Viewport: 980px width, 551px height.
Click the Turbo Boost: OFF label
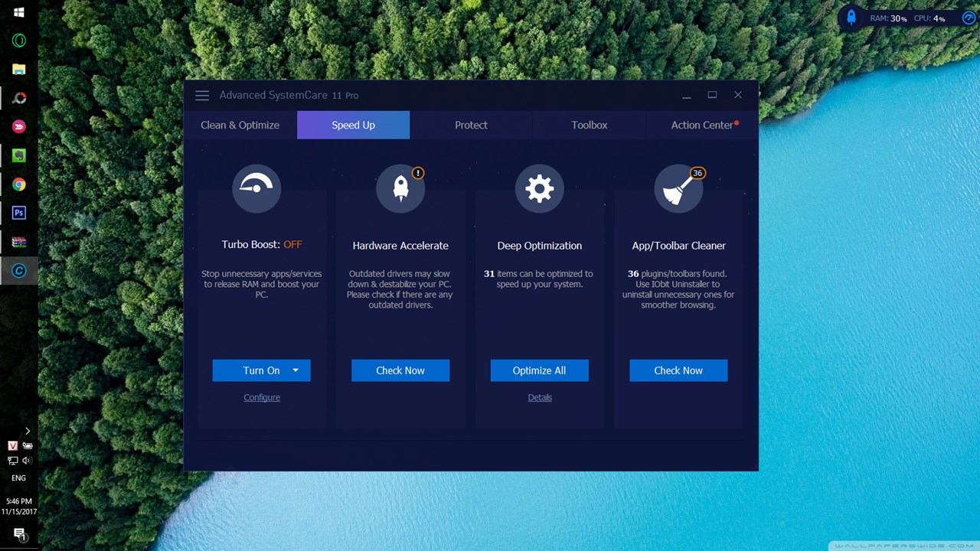(x=262, y=245)
